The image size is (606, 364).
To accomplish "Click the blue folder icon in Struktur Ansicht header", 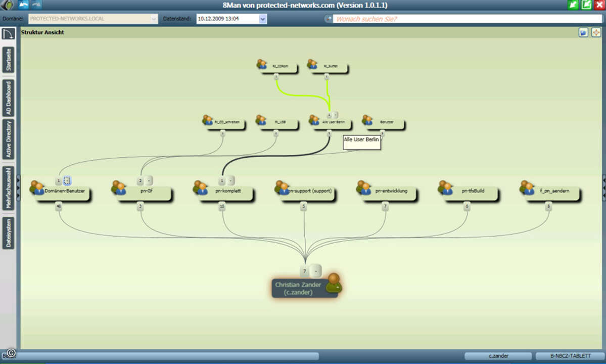I will tap(584, 32).
